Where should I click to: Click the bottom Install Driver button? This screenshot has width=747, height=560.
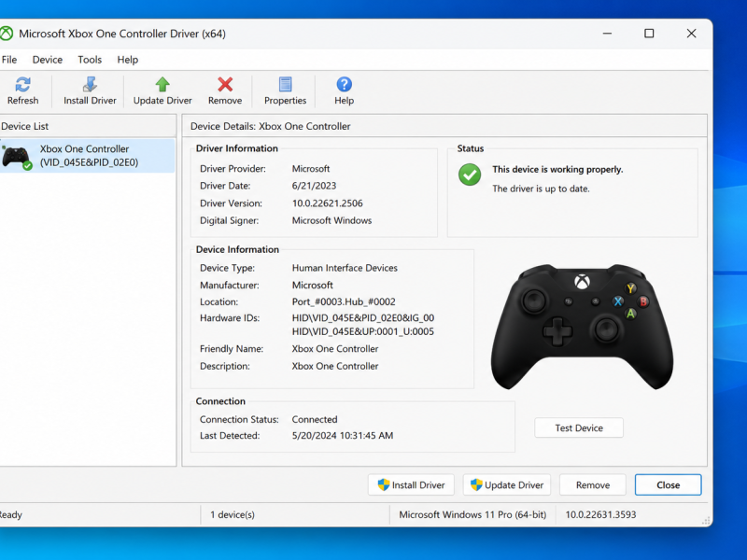(x=411, y=484)
